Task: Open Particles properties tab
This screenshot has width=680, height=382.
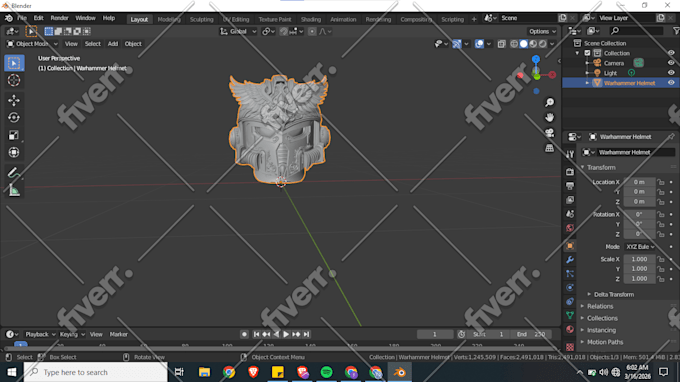Action: (x=570, y=274)
